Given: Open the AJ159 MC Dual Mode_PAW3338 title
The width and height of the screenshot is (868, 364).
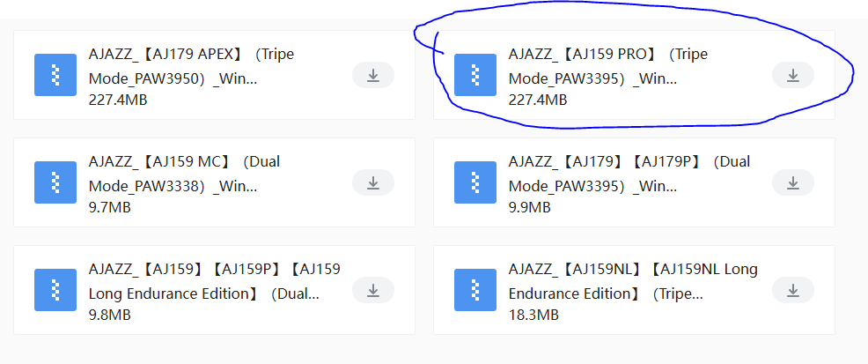Looking at the screenshot, I should pyautogui.click(x=185, y=174).
